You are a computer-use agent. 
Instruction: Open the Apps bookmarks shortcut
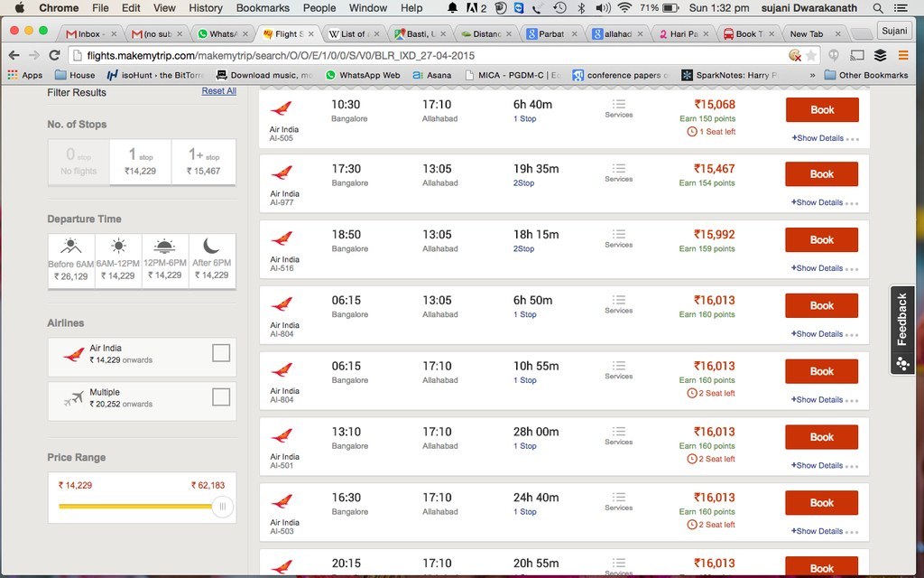tap(24, 75)
